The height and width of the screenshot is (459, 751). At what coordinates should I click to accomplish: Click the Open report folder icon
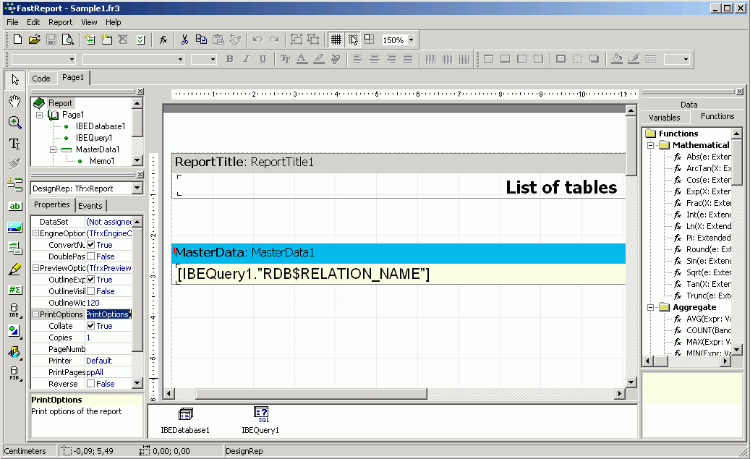34,39
